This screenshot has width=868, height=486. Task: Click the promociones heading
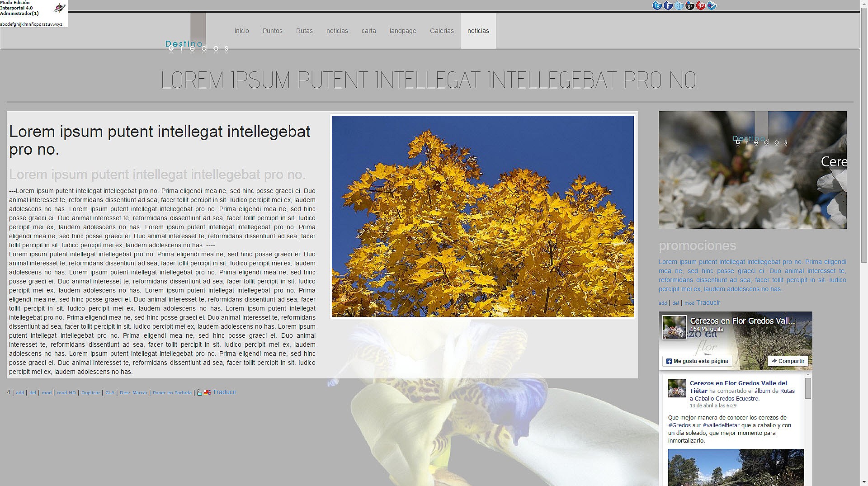pyautogui.click(x=697, y=245)
